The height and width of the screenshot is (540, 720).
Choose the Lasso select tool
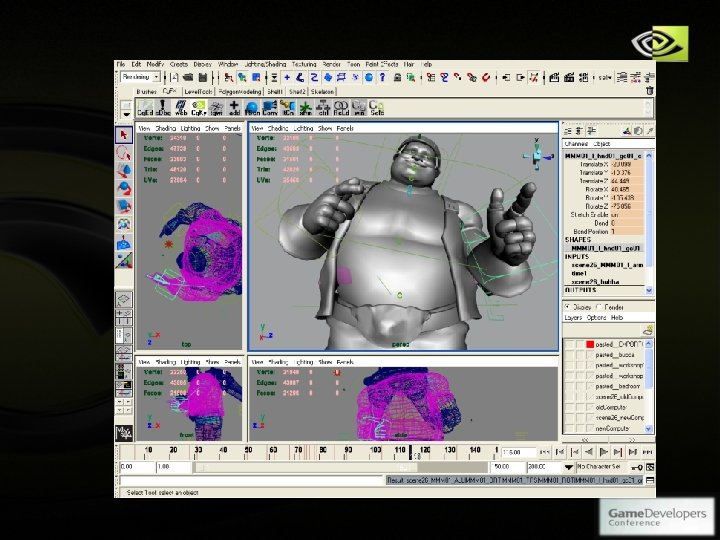[x=124, y=153]
